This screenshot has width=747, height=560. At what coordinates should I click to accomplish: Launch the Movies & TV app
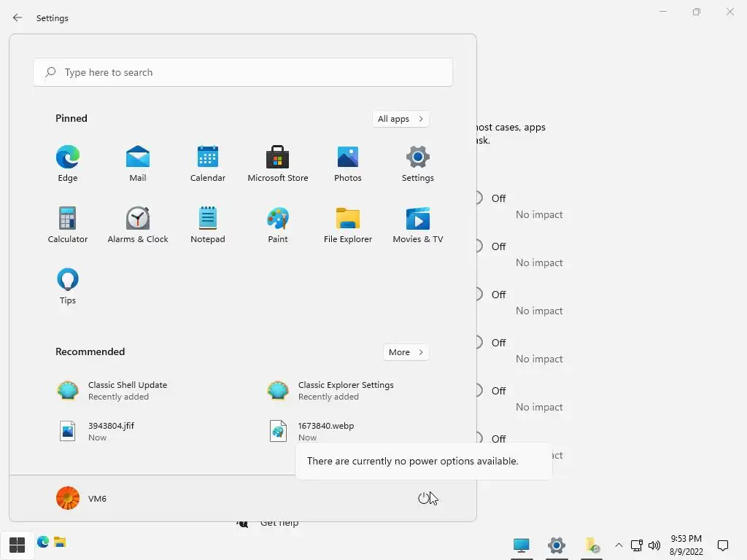coord(418,225)
